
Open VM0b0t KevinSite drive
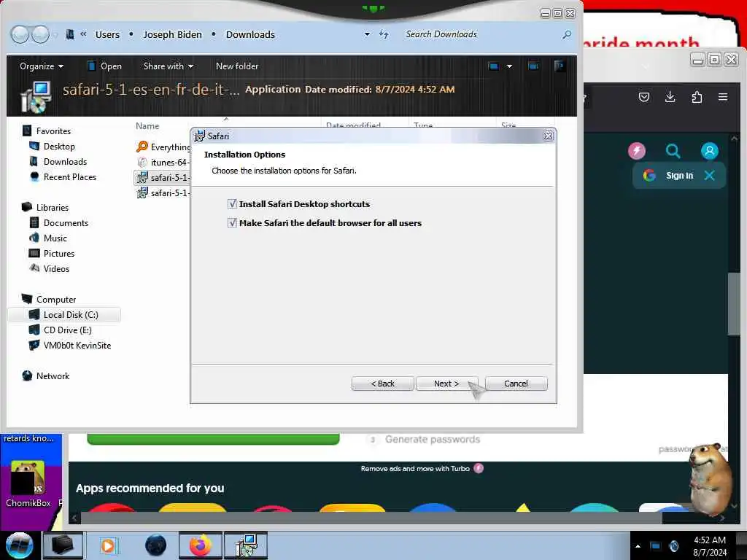click(69, 345)
